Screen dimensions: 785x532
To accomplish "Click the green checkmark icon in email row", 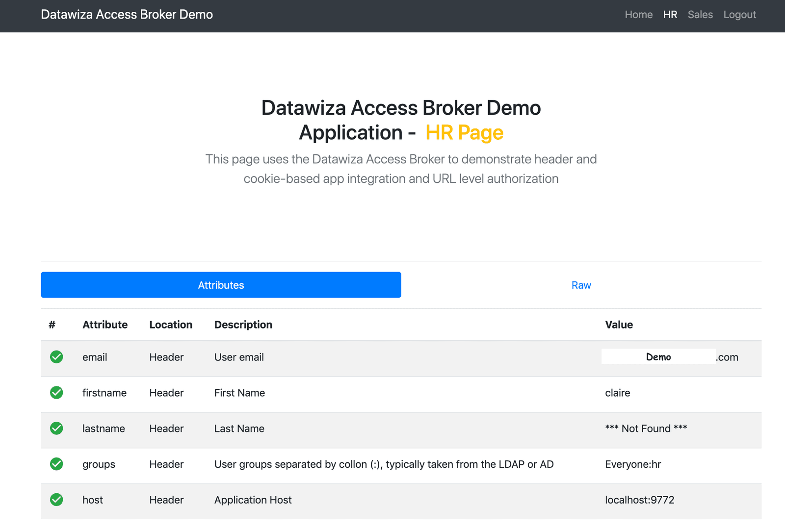I will (x=56, y=357).
